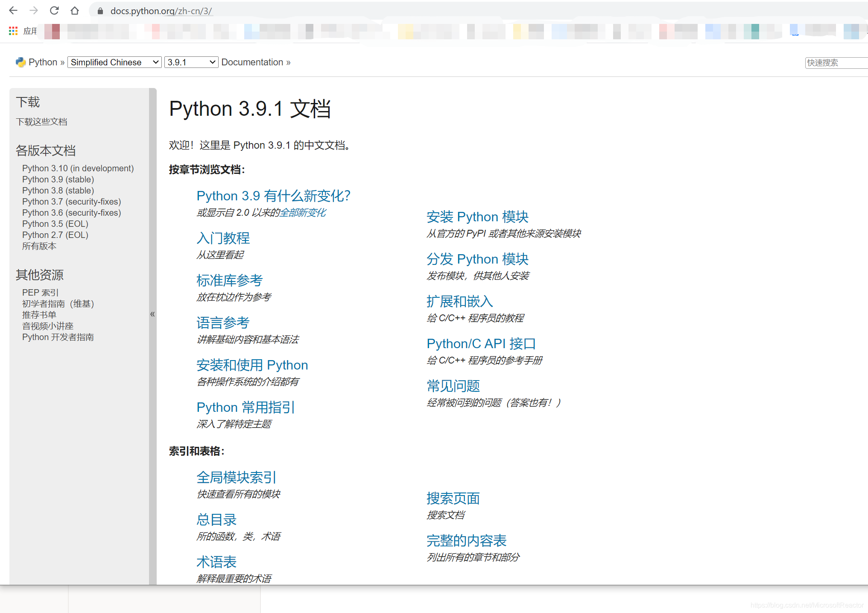The height and width of the screenshot is (613, 868).
Task: Open Python 3.10 (in development) docs
Action: click(78, 168)
